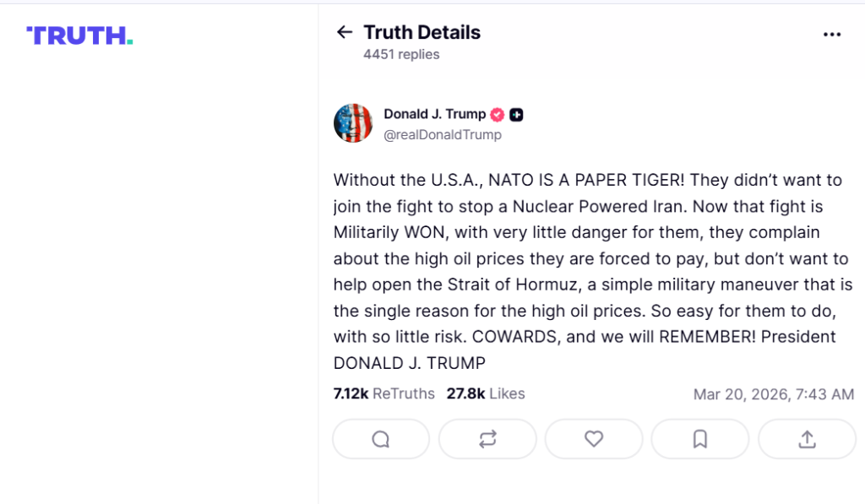The width and height of the screenshot is (865, 504).
Task: Click the black plus badge beside the name
Action: pos(516,115)
